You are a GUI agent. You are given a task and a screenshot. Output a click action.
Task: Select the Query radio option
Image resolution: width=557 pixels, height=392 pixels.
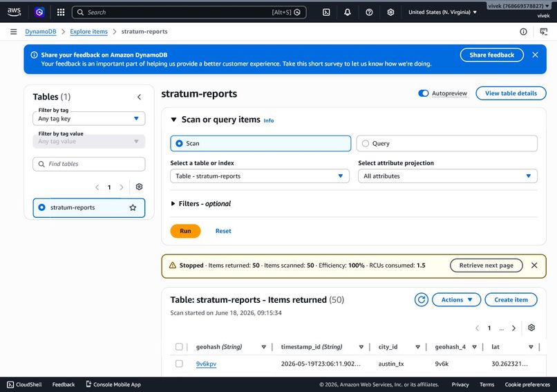[447, 143]
